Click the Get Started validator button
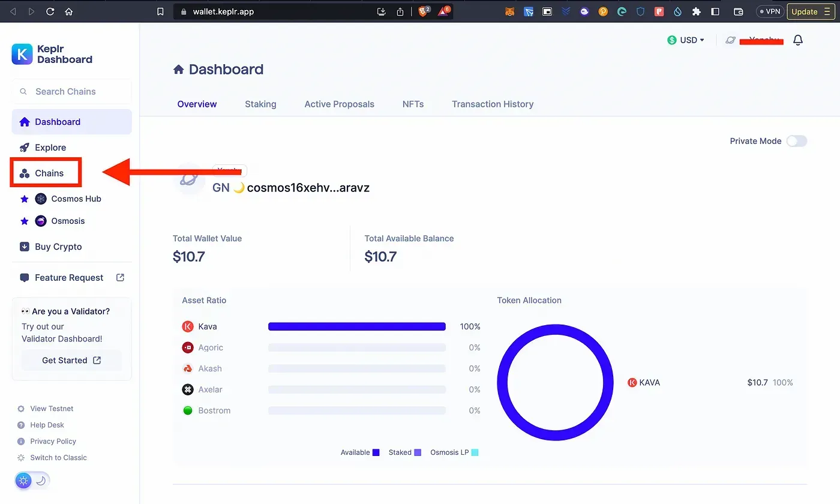Image resolution: width=840 pixels, height=504 pixels. pos(71,360)
